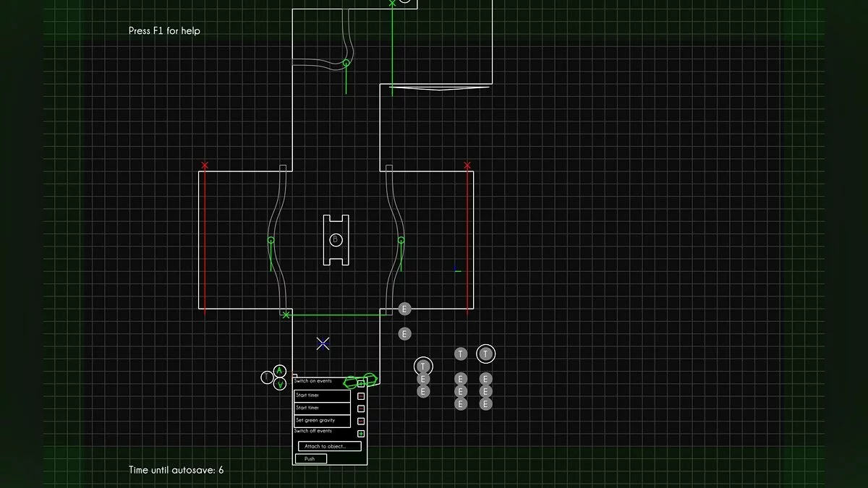The image size is (868, 488).
Task: Select the red X marker on left wall
Action: (x=205, y=166)
